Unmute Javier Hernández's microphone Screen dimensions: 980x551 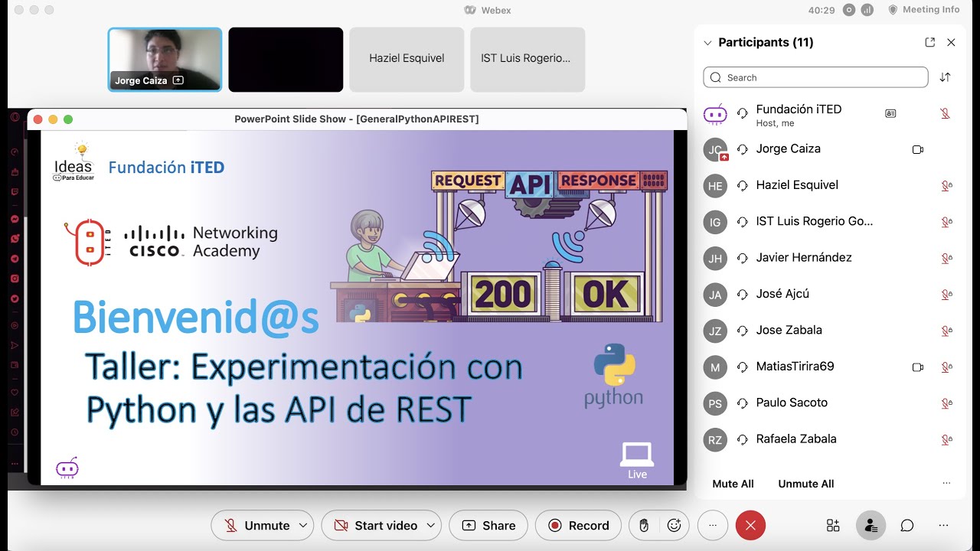point(946,258)
